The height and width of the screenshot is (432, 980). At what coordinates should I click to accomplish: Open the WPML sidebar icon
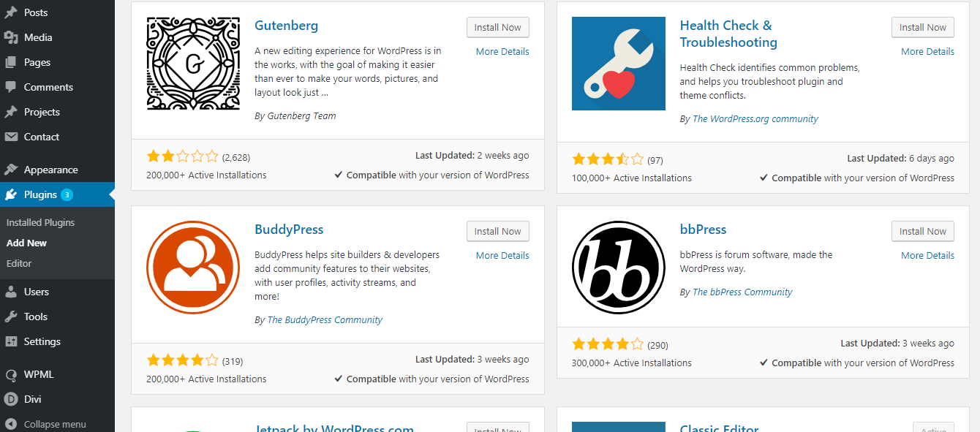click(12, 374)
